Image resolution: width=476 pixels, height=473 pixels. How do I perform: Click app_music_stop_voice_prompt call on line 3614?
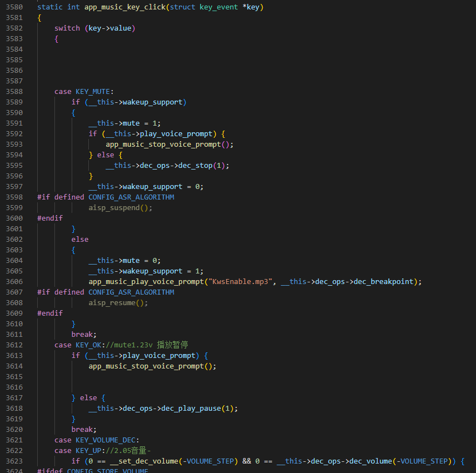[x=152, y=366]
